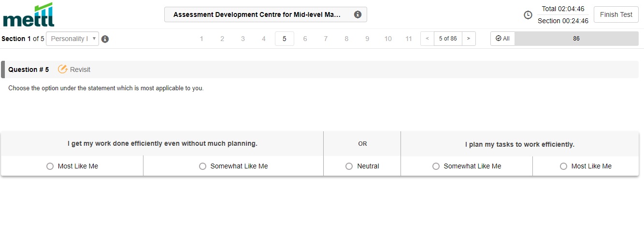Jump to question number 11
The width and height of the screenshot is (644, 236).
pos(409,39)
